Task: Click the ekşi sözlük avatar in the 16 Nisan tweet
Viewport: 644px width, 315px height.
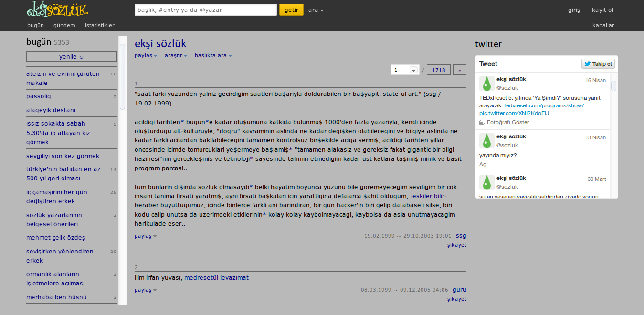Action: coord(487,84)
